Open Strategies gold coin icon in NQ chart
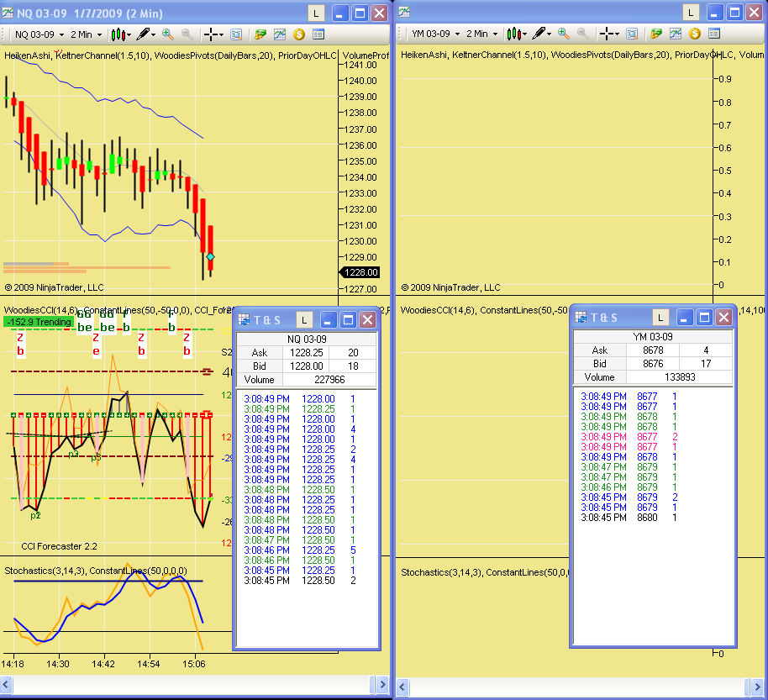Viewport: 768px width, 700px height. coord(299,34)
